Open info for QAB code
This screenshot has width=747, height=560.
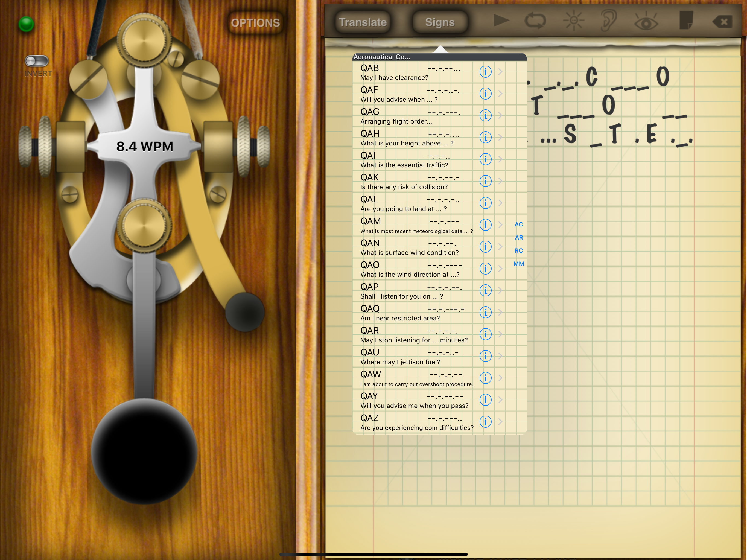tap(485, 72)
